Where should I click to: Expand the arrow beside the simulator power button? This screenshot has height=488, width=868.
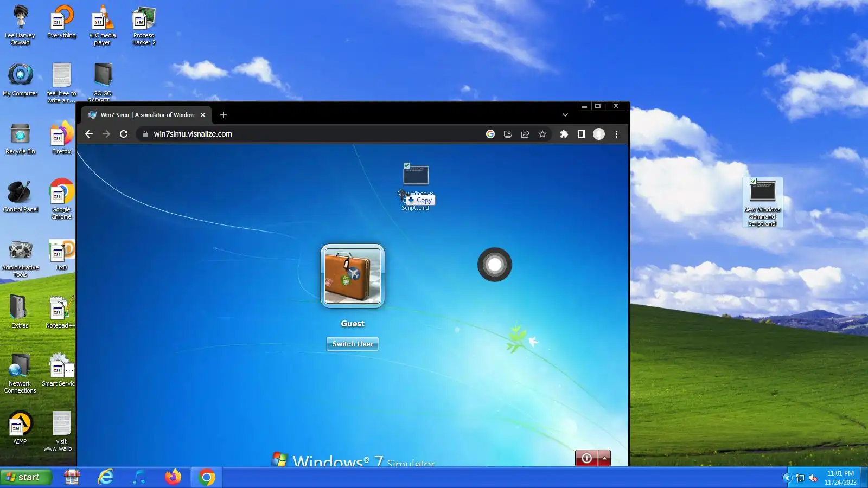pyautogui.click(x=604, y=458)
